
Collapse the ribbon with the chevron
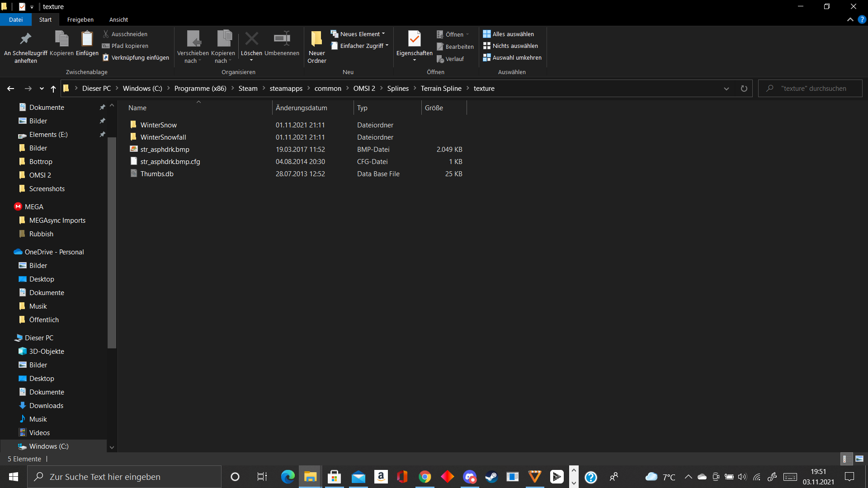[850, 19]
